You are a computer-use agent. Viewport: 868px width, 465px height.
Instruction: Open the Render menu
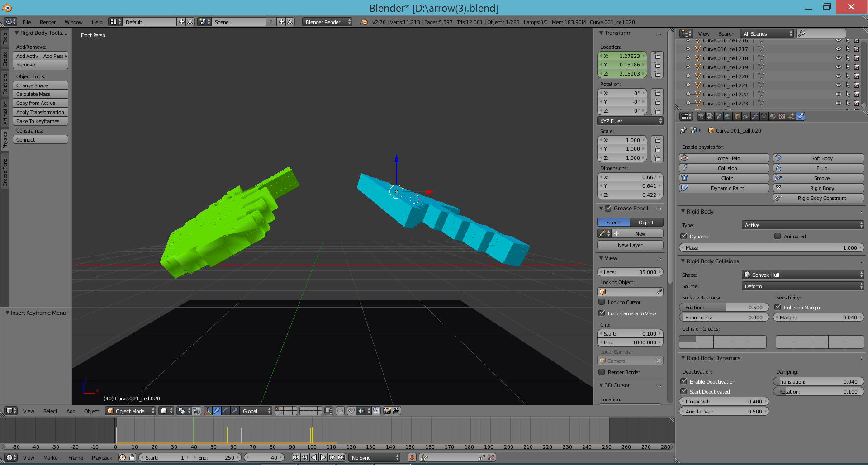point(47,22)
